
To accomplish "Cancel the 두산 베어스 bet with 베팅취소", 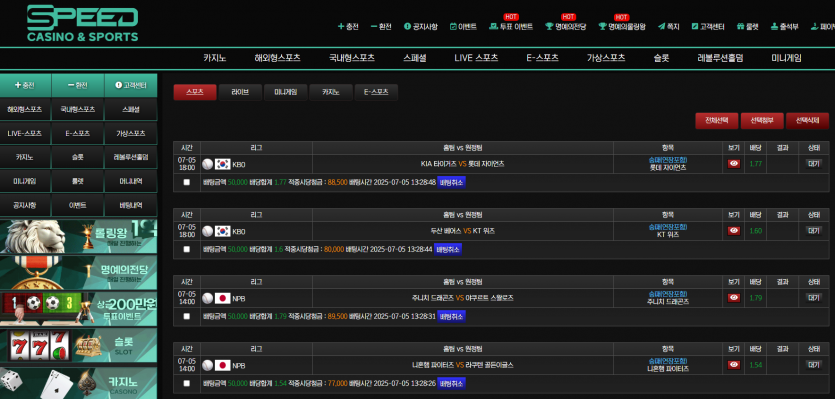I will [448, 249].
